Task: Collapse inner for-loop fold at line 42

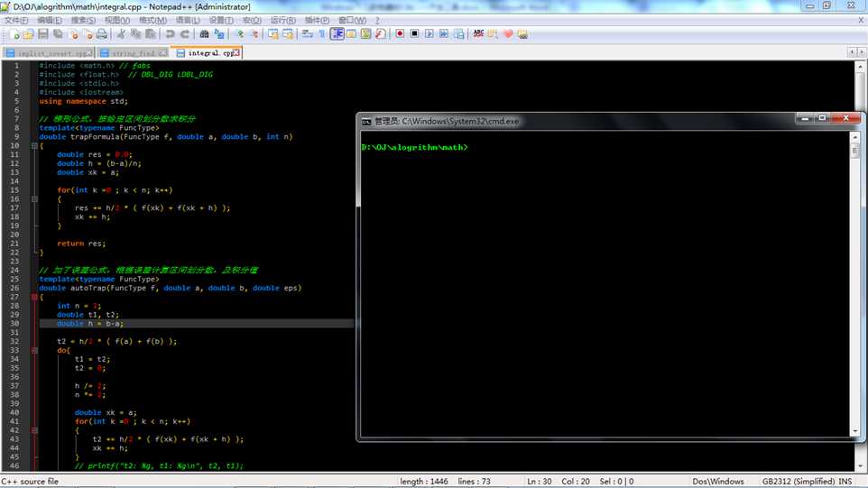Action: coord(34,430)
